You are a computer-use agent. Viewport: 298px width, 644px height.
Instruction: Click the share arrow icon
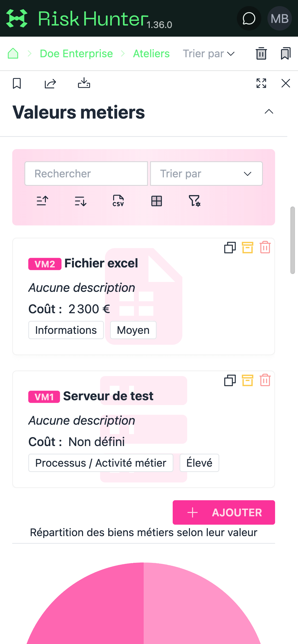coord(50,83)
